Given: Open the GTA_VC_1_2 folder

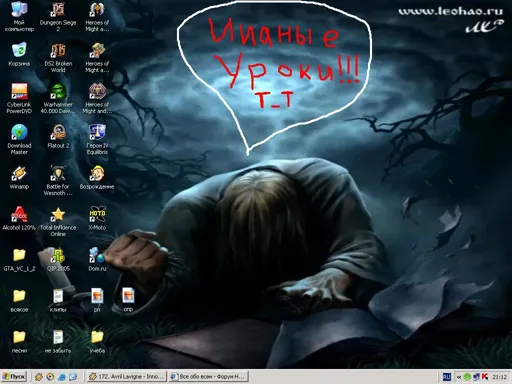Looking at the screenshot, I should (19, 259).
